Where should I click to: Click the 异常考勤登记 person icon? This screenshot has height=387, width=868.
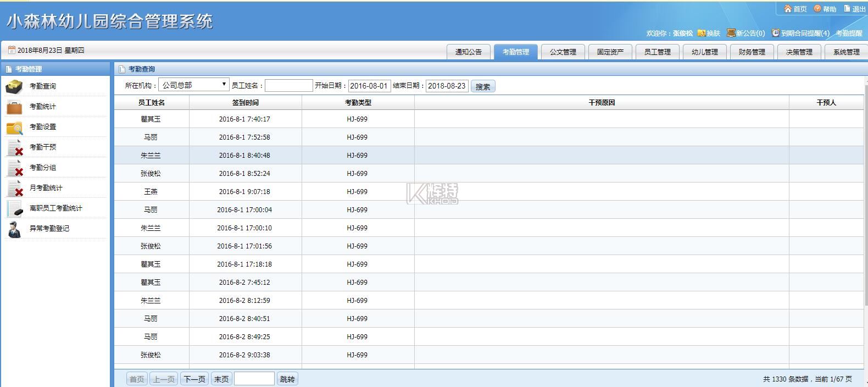(14, 229)
